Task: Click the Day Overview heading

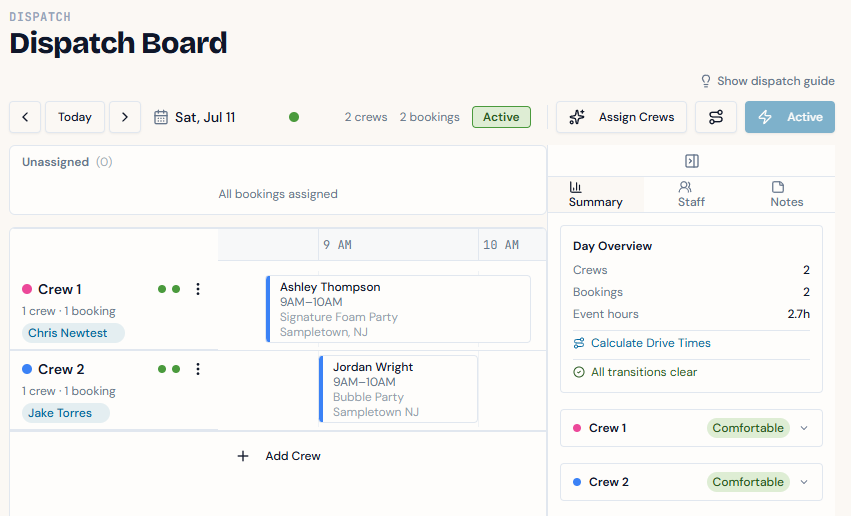Action: [612, 246]
